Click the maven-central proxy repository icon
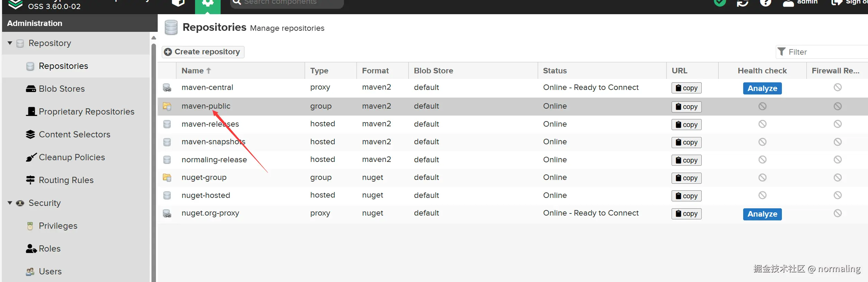This screenshot has height=282, width=868. 167,88
